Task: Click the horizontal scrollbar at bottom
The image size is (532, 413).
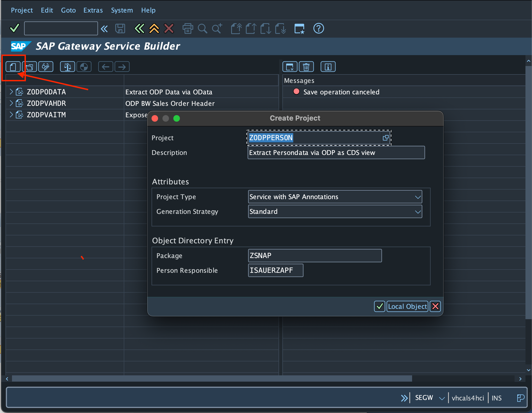Action: [211, 379]
